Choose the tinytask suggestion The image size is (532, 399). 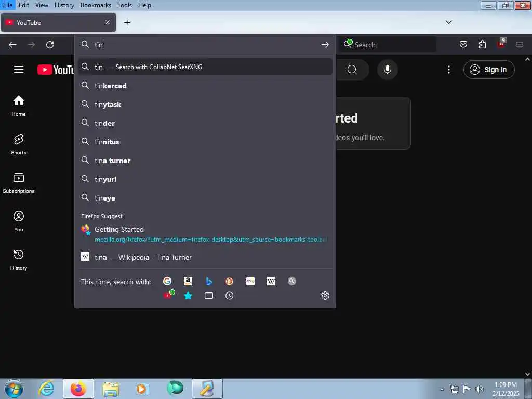(205, 104)
